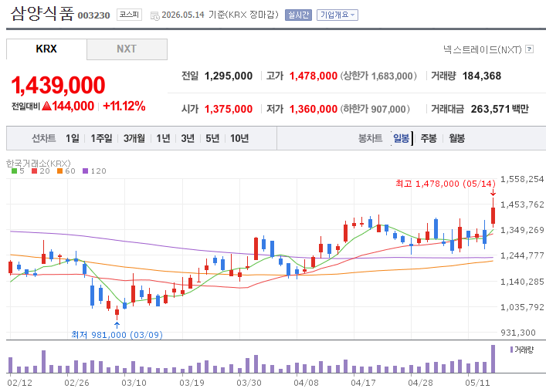Switch to the KRX tab
The height and width of the screenshot is (392, 546).
click(46, 49)
